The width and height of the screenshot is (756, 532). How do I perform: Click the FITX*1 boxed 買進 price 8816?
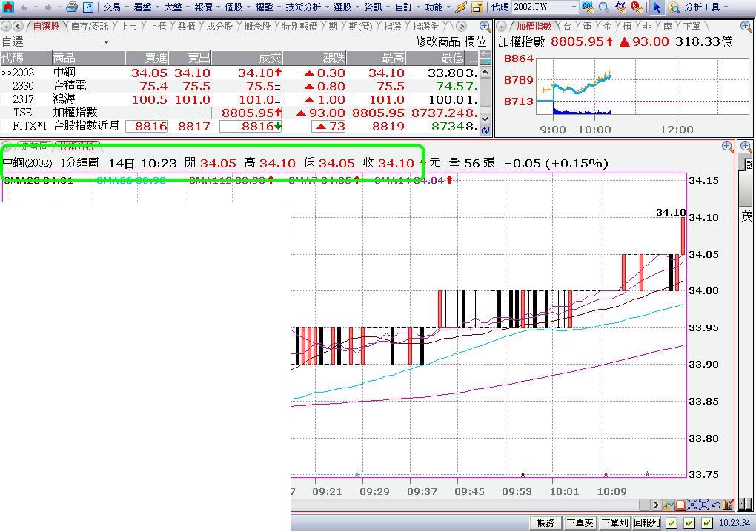coord(147,126)
